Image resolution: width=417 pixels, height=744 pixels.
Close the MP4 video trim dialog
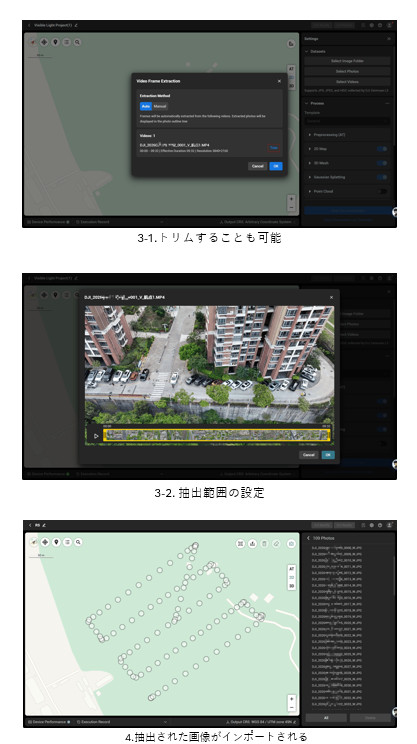pyautogui.click(x=331, y=298)
